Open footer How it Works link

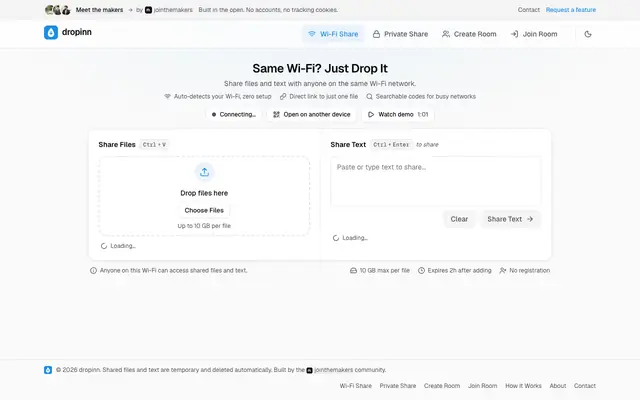coord(523,386)
